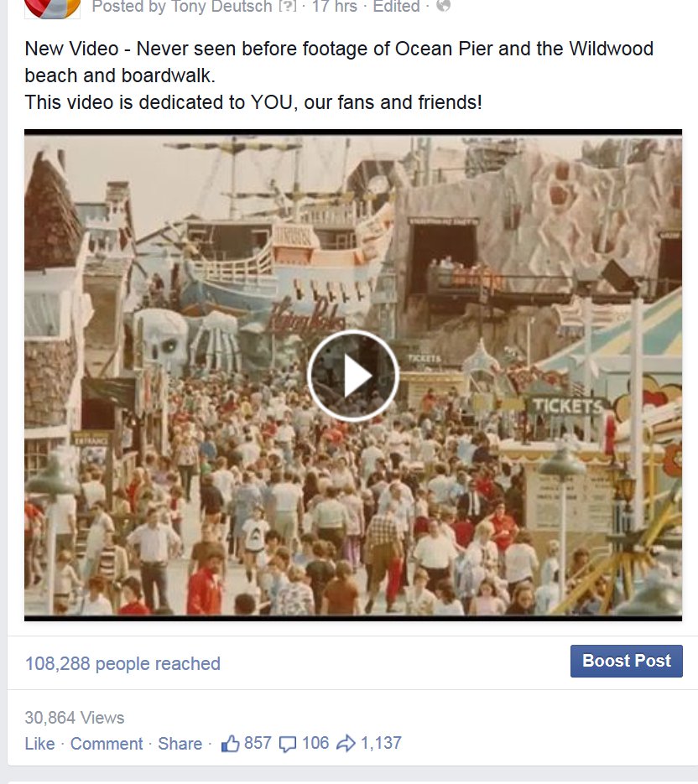
Task: Click the 30,864 Views count
Action: click(x=75, y=718)
